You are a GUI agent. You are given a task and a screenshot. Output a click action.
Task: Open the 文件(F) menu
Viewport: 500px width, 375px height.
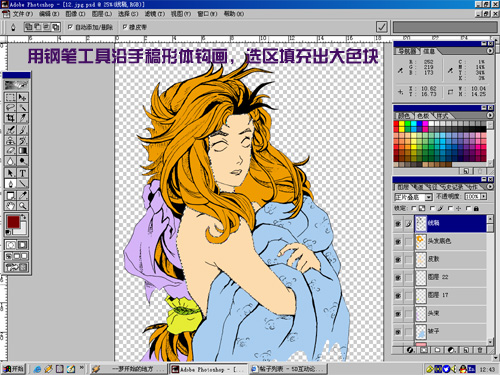coord(22,14)
